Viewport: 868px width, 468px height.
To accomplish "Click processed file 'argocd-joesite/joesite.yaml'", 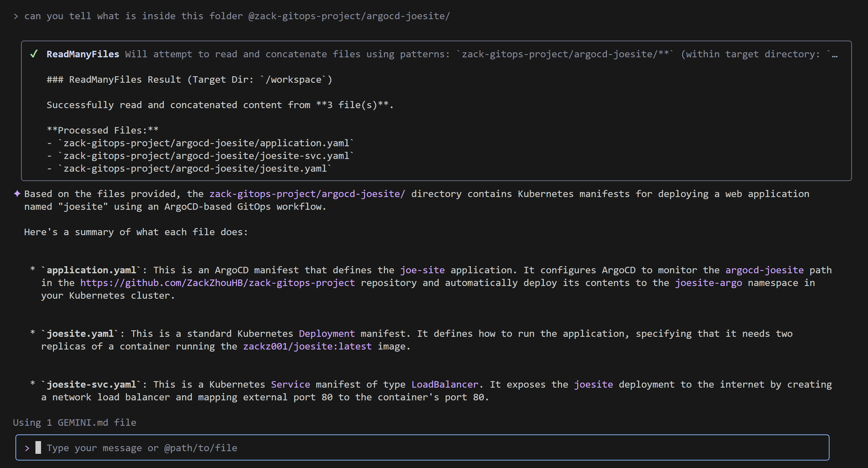I will tap(195, 168).
